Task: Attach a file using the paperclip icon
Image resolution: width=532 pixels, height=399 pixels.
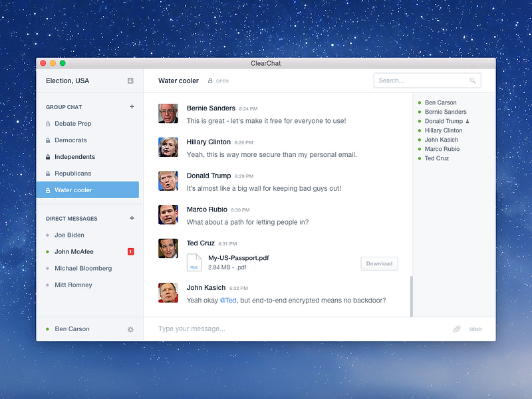Action: point(457,329)
